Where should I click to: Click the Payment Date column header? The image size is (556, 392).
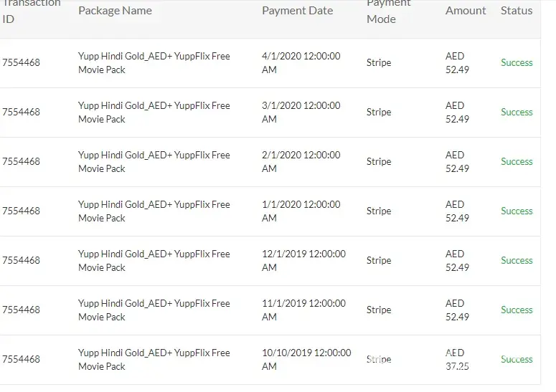(x=297, y=11)
